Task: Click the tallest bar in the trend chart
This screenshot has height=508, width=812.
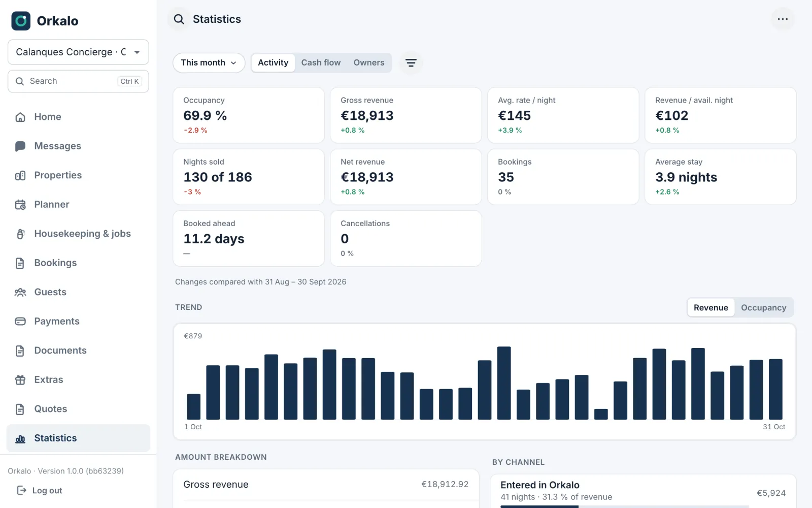Action: tap(504, 383)
